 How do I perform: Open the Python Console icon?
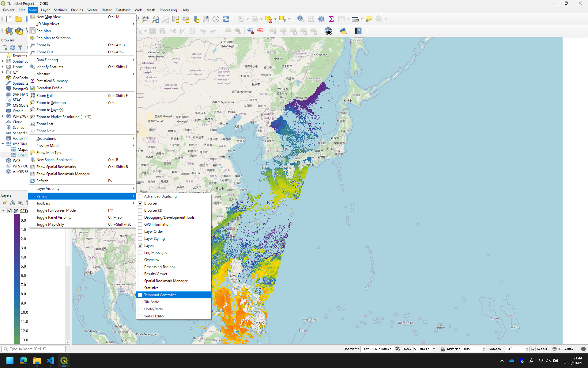pos(343,31)
